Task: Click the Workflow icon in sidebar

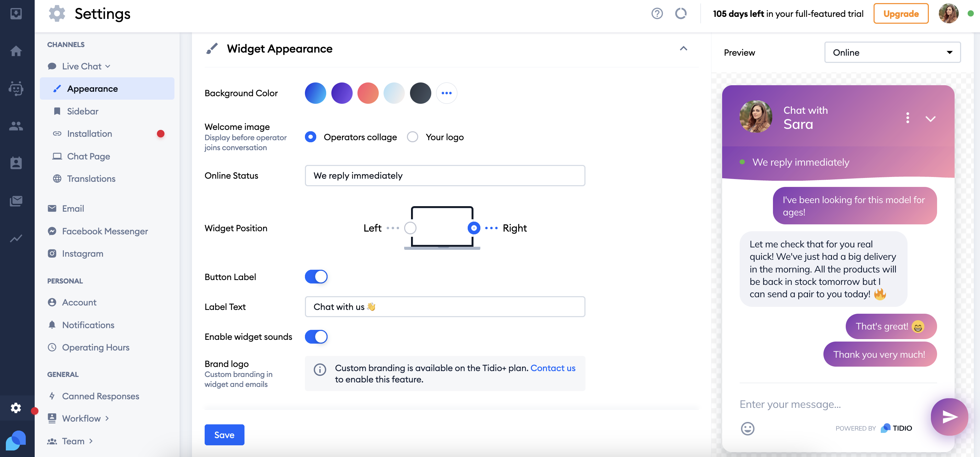Action: pos(52,418)
